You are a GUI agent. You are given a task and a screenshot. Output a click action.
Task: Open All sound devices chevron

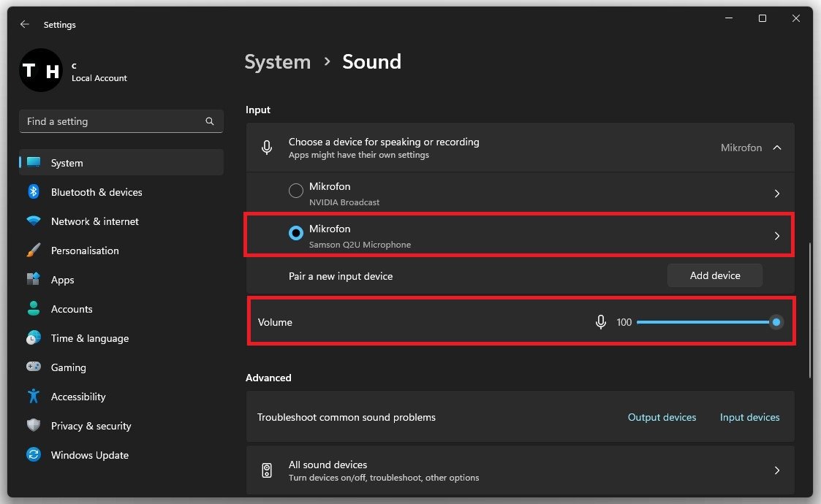(776, 470)
